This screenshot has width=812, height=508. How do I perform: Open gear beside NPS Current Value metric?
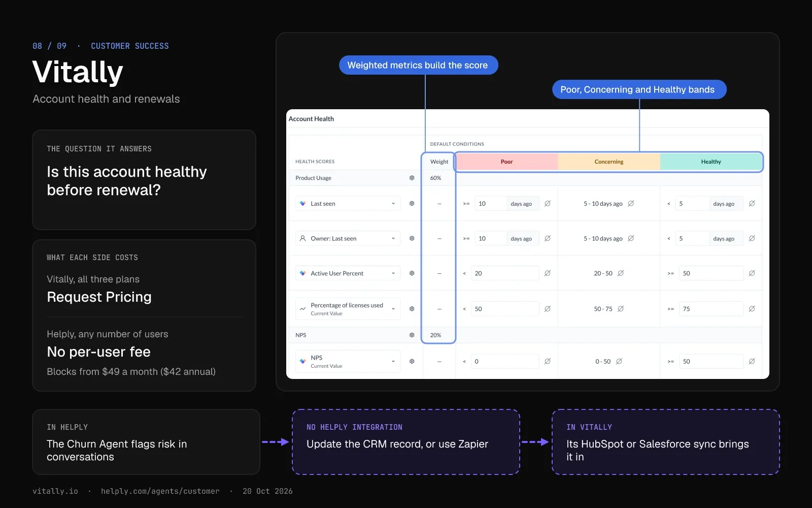click(412, 361)
